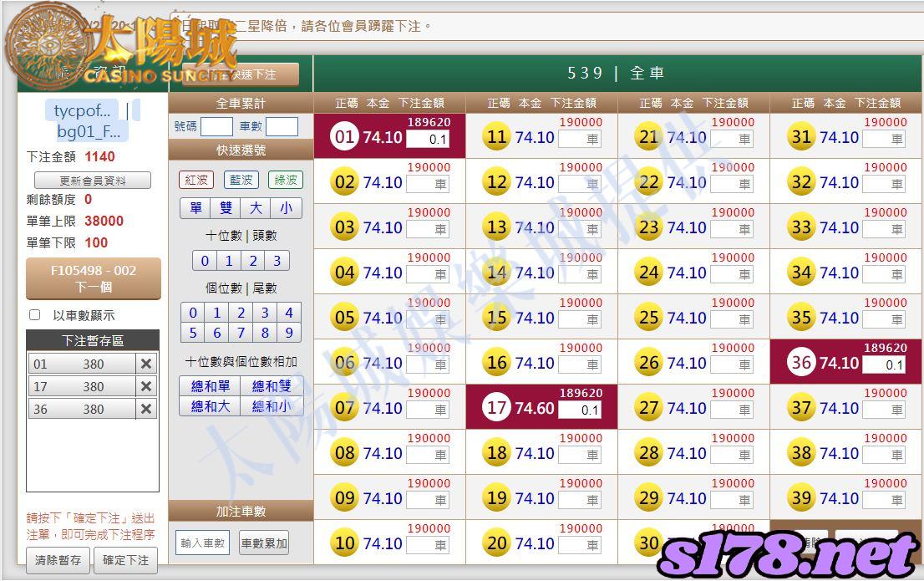924x581 pixels.
Task: Select even numbers with 雙
Action: click(x=226, y=208)
